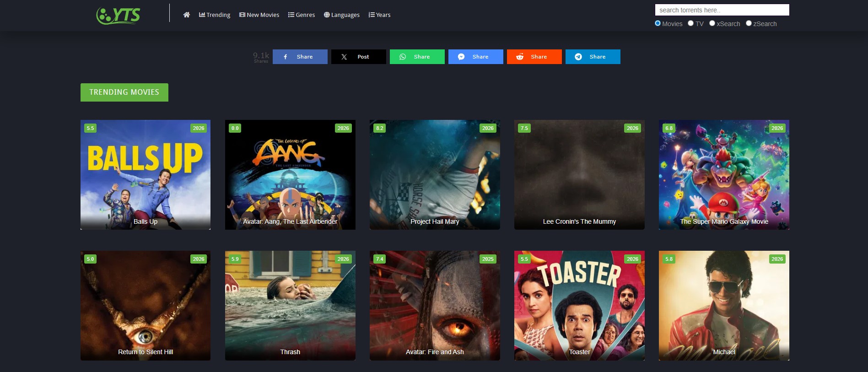Expand the Genres menu
This screenshot has width=868, height=372.
click(x=302, y=15)
